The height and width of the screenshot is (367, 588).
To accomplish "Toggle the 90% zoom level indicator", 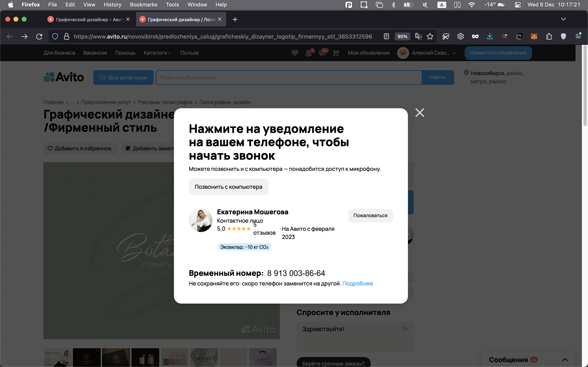I will point(402,37).
